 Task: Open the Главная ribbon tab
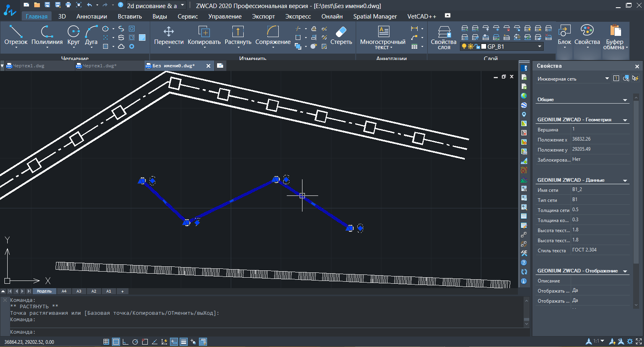click(37, 17)
